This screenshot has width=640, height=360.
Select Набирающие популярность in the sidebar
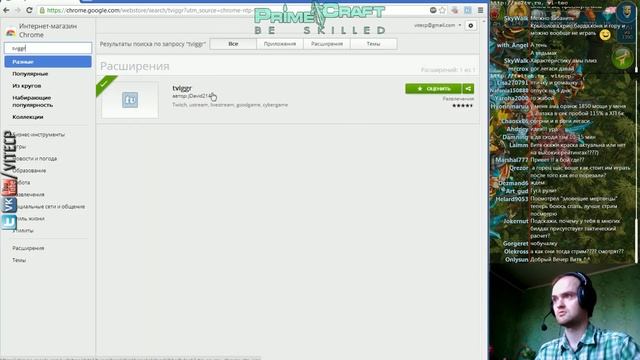click(x=32, y=101)
